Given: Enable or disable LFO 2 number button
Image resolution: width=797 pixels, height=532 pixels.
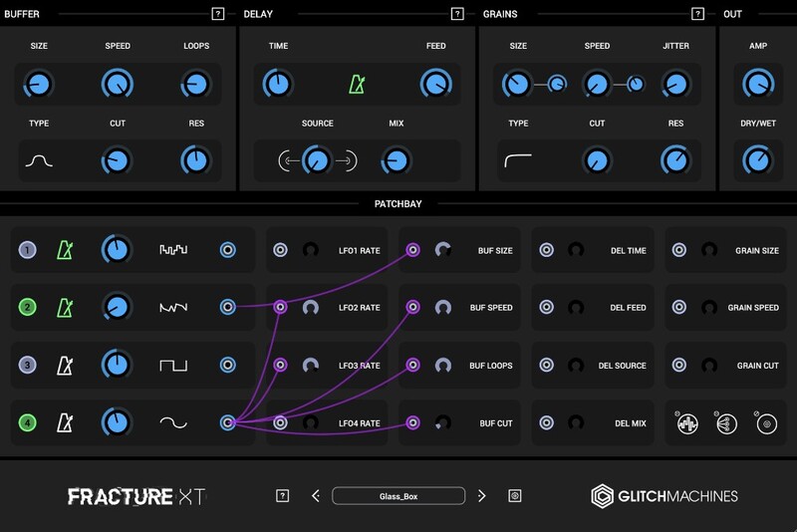Looking at the screenshot, I should pos(28,308).
